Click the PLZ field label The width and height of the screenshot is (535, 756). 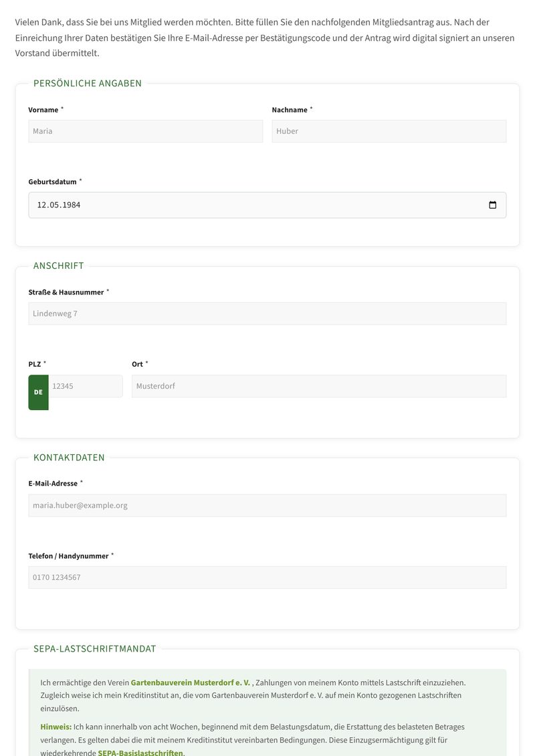(x=35, y=364)
